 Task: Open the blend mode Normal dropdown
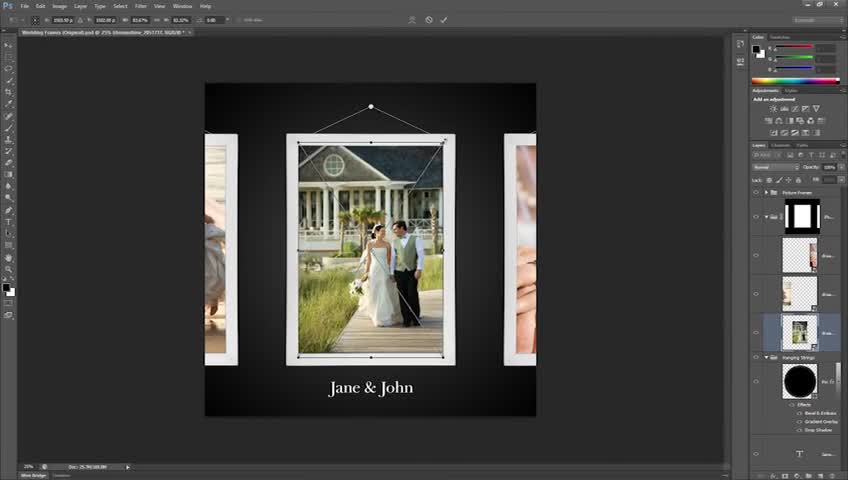776,167
